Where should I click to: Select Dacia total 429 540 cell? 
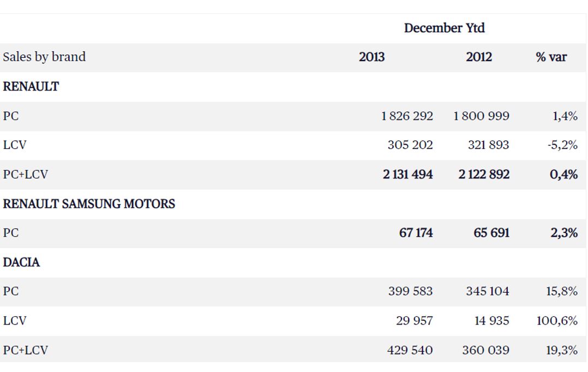(x=410, y=350)
